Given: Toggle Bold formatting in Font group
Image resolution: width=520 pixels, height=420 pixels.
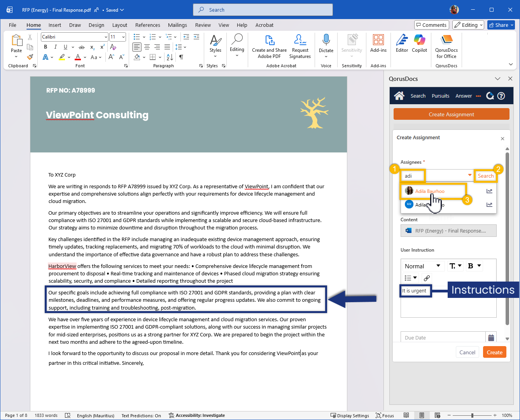Looking at the screenshot, I should 46,47.
